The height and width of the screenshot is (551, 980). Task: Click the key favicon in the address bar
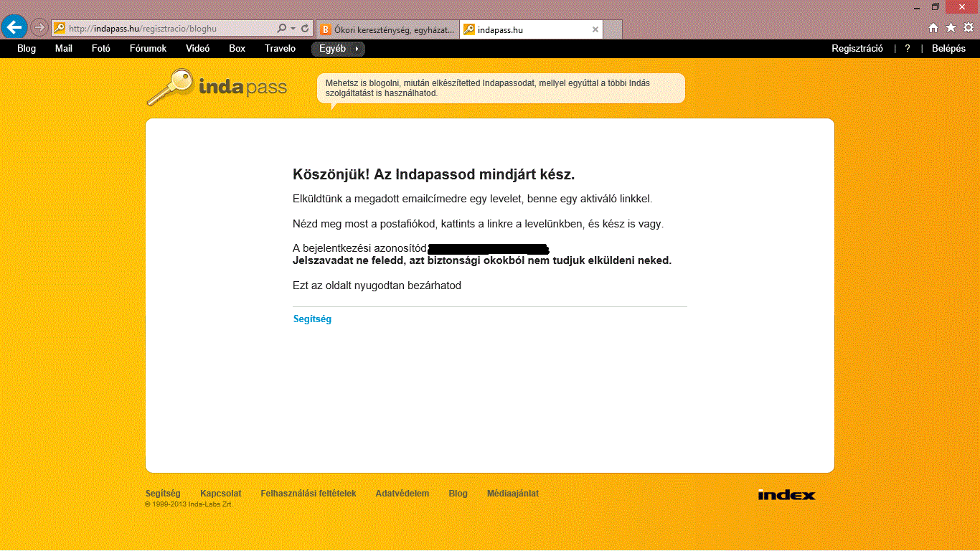point(60,29)
